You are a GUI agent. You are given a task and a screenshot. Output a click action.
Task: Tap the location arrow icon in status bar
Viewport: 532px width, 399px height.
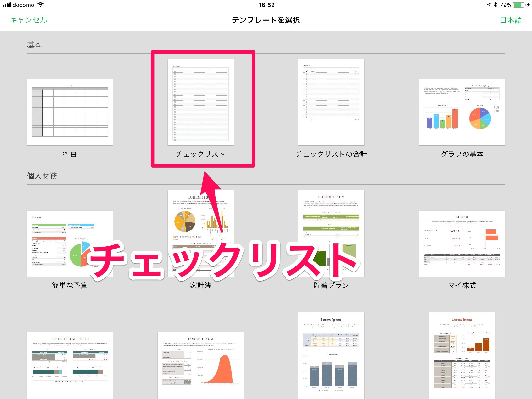pyautogui.click(x=488, y=5)
